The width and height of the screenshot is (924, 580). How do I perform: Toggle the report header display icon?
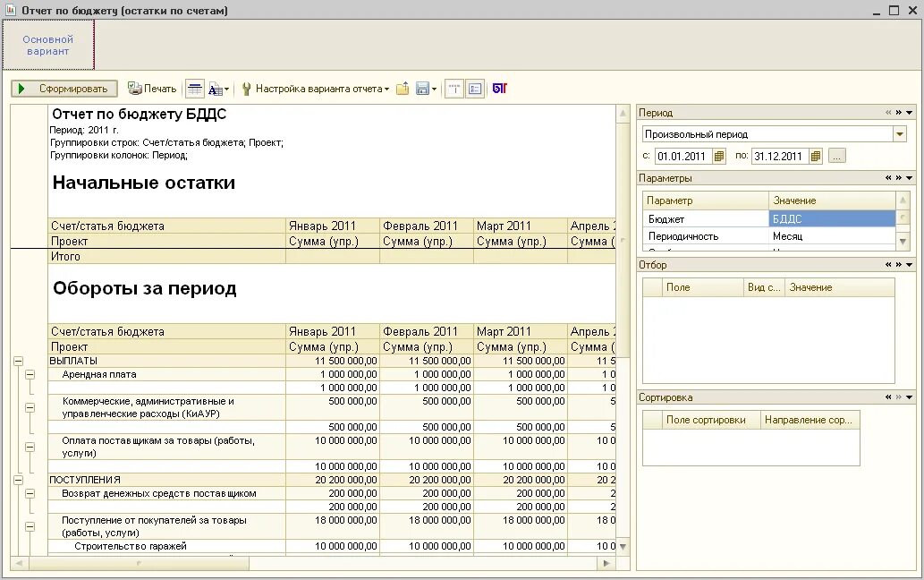pos(454,89)
